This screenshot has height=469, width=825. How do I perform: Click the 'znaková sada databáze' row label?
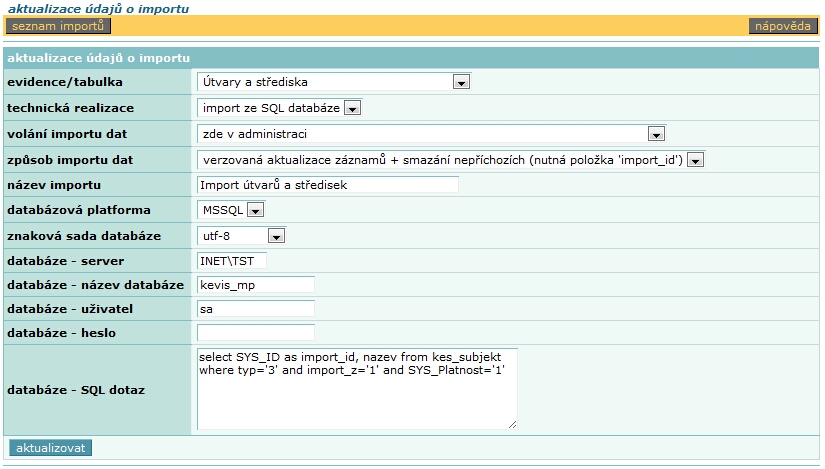84,236
